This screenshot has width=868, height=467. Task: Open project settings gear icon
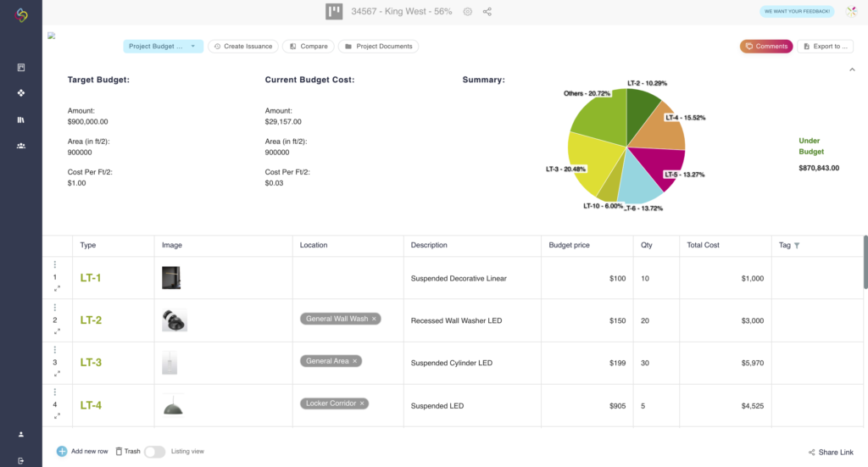(x=467, y=12)
